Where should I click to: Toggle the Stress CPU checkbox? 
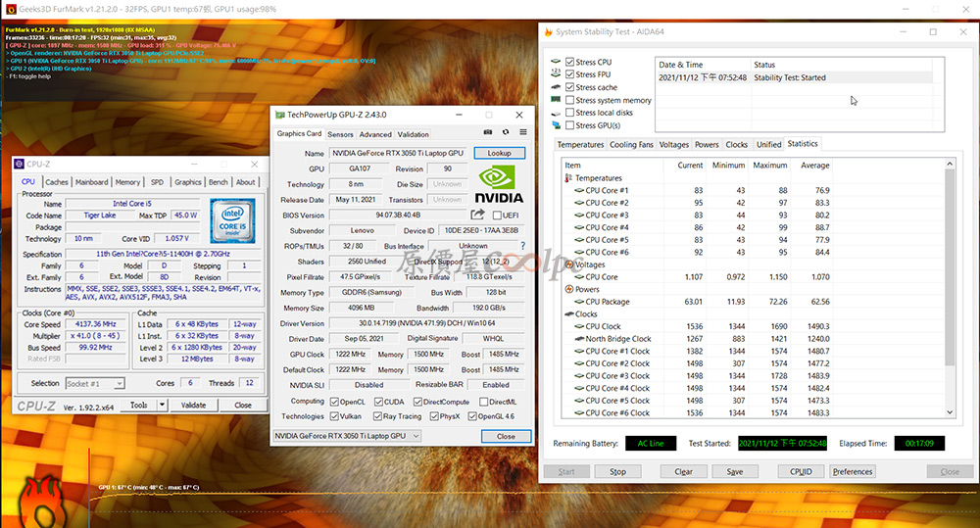click(569, 62)
